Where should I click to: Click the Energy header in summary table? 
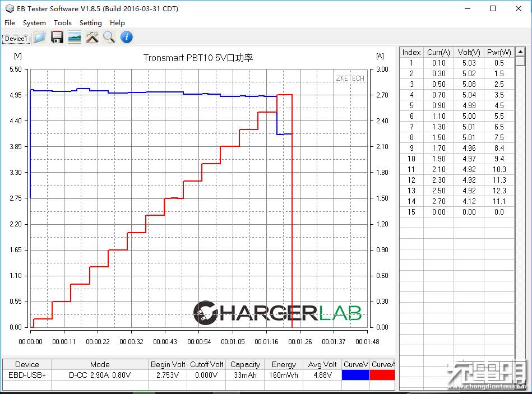point(284,364)
